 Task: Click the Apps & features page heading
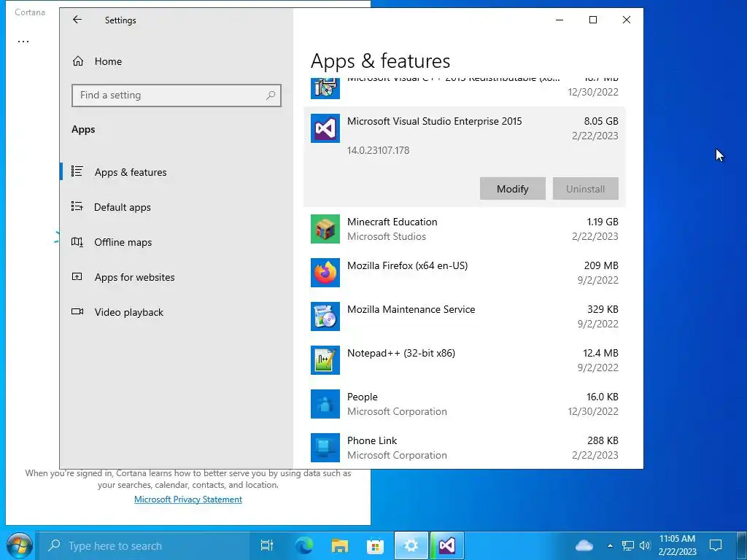[380, 61]
